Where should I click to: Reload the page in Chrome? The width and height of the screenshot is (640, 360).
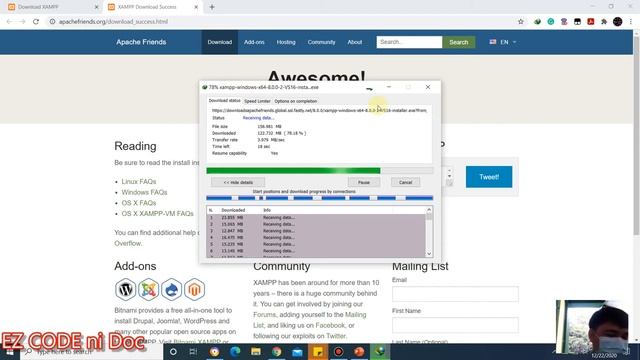coord(36,22)
